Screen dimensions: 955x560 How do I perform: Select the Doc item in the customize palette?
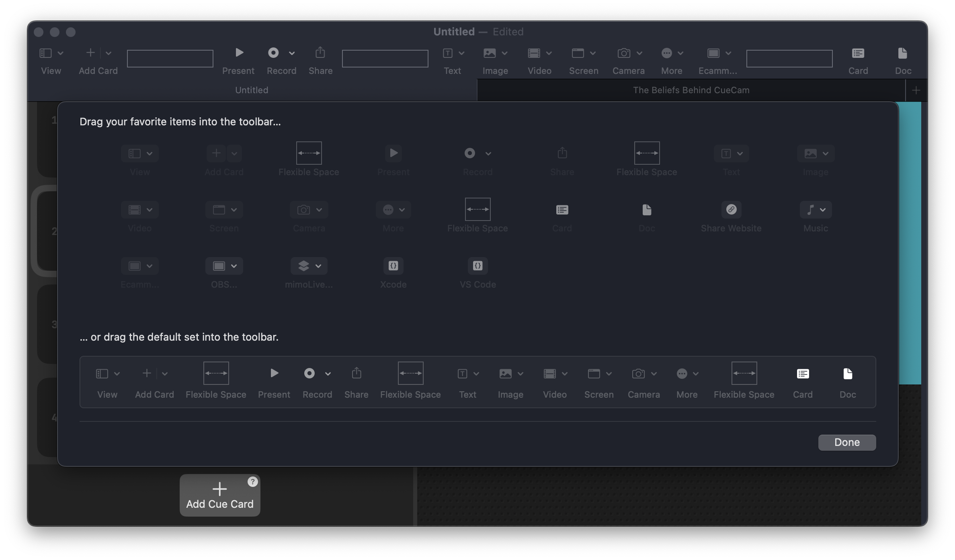647,217
